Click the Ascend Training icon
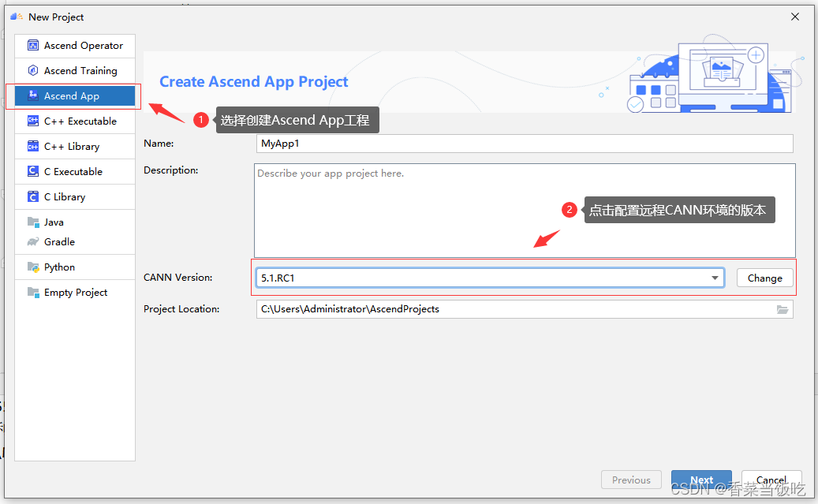This screenshot has height=504, width=818. coord(33,70)
